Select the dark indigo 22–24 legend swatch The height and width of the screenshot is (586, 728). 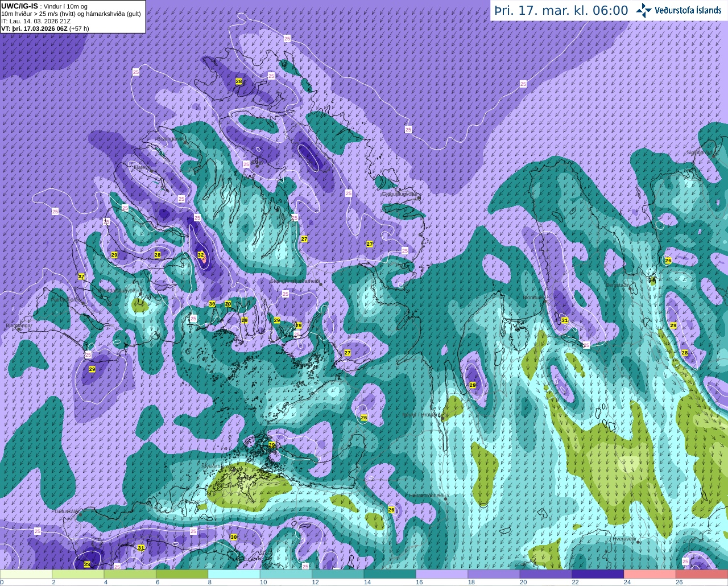tap(598, 574)
